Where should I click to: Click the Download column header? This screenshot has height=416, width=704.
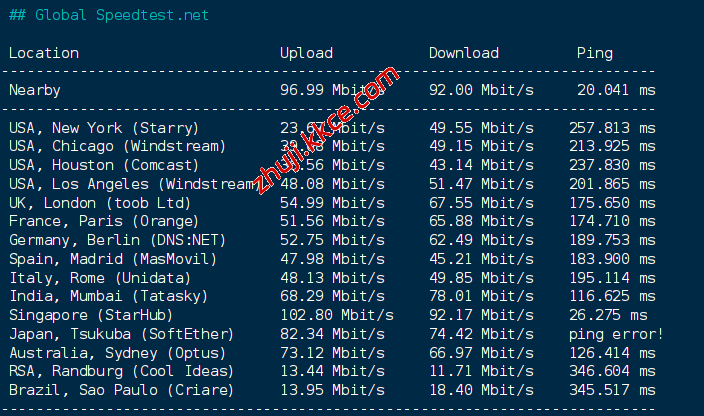pos(463,53)
